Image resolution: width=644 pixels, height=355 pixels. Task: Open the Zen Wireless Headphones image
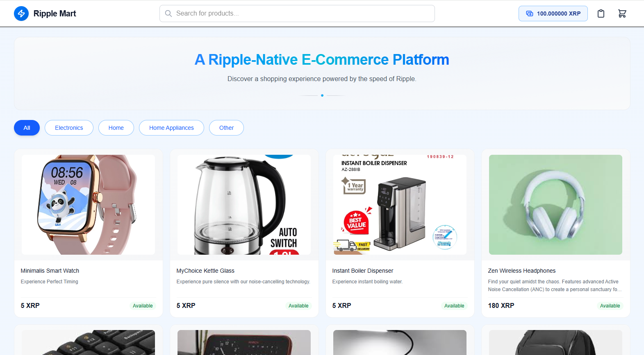(556, 205)
